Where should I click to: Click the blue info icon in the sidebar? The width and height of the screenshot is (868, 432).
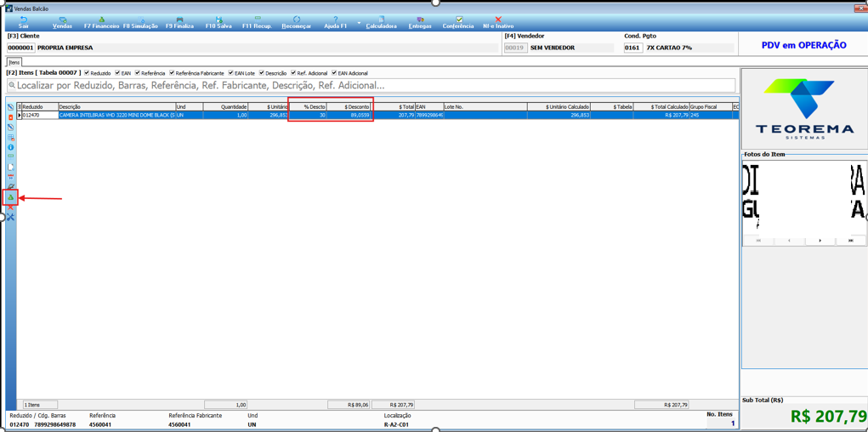coord(10,147)
